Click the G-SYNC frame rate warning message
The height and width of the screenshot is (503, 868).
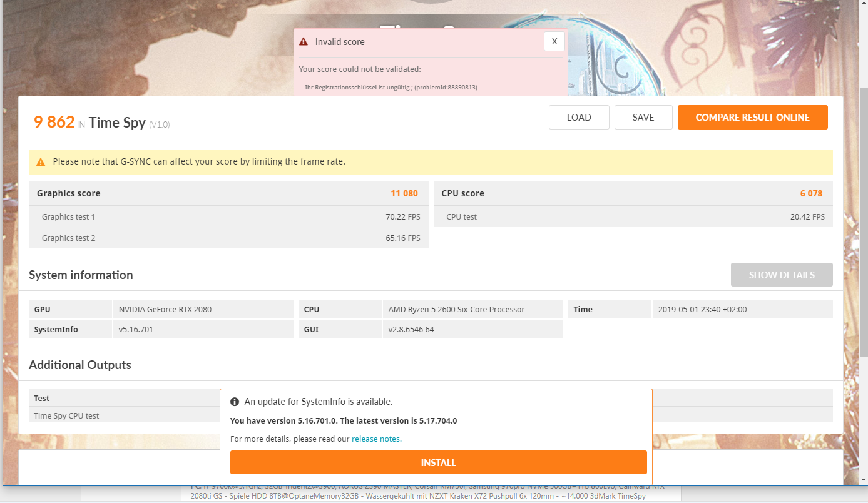199,161
